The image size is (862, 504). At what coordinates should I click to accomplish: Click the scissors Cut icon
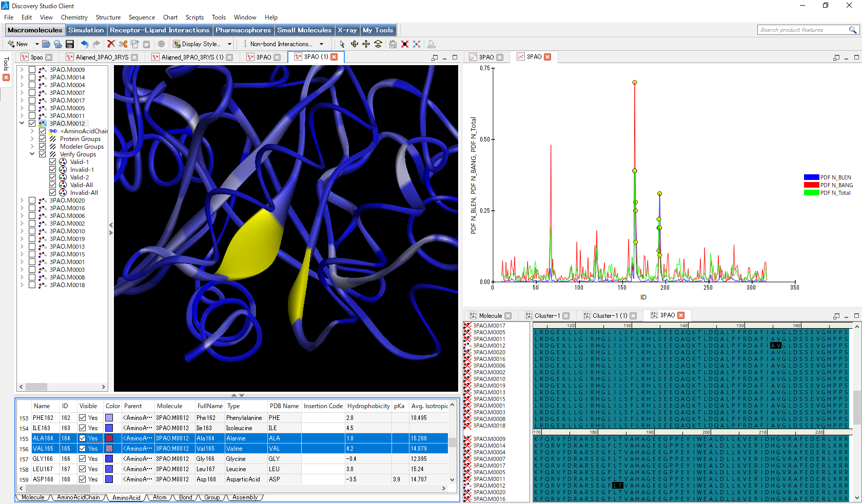[123, 44]
